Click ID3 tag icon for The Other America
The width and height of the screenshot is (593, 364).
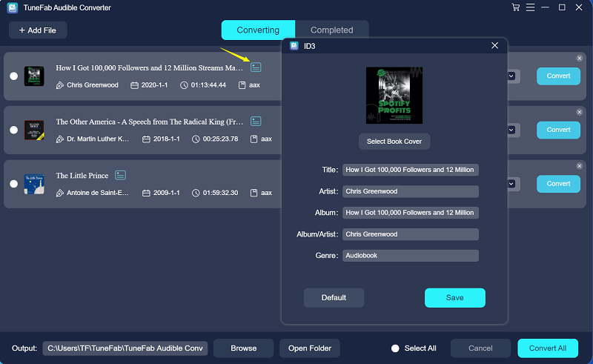(256, 122)
